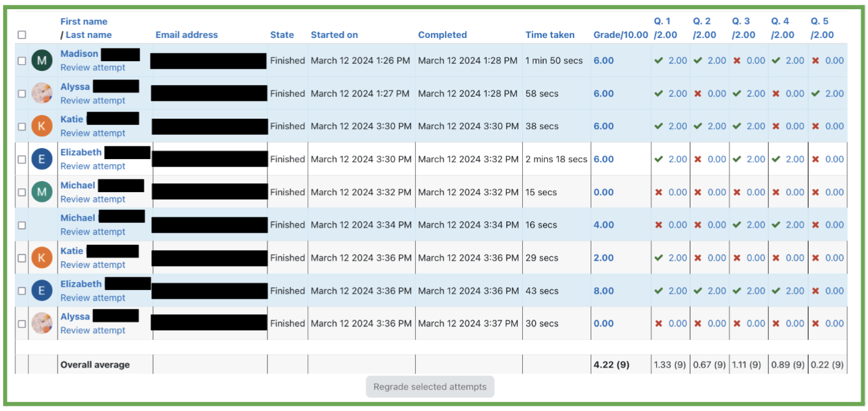
Task: Click the Grade/10.00 column header
Action: pyautogui.click(x=620, y=35)
